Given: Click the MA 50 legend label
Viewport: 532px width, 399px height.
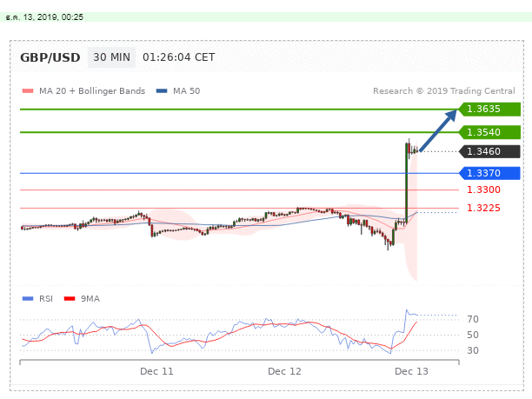Looking at the screenshot, I should point(187,91).
